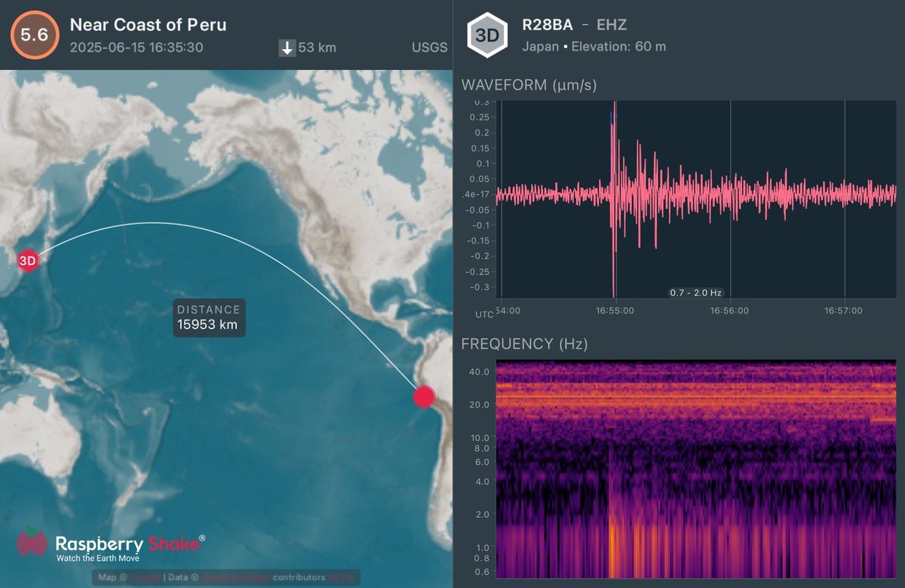905x588 pixels.
Task: Click the 10.0 frequency axis label
Action: pyautogui.click(x=480, y=438)
